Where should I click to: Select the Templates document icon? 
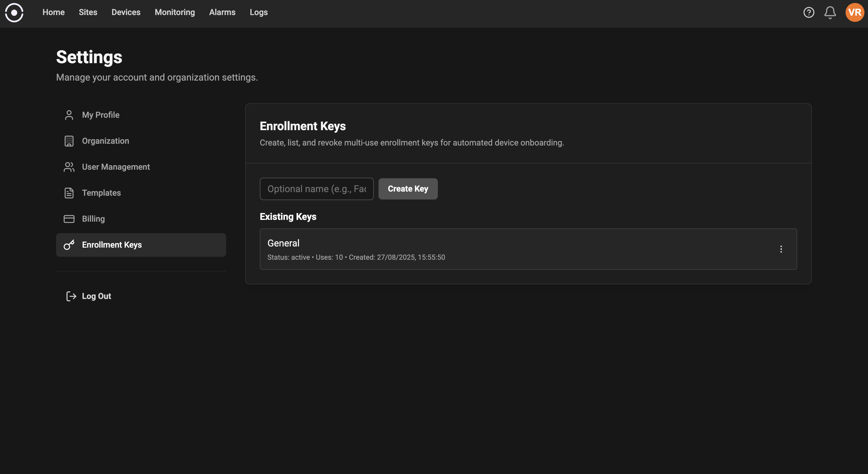point(69,193)
